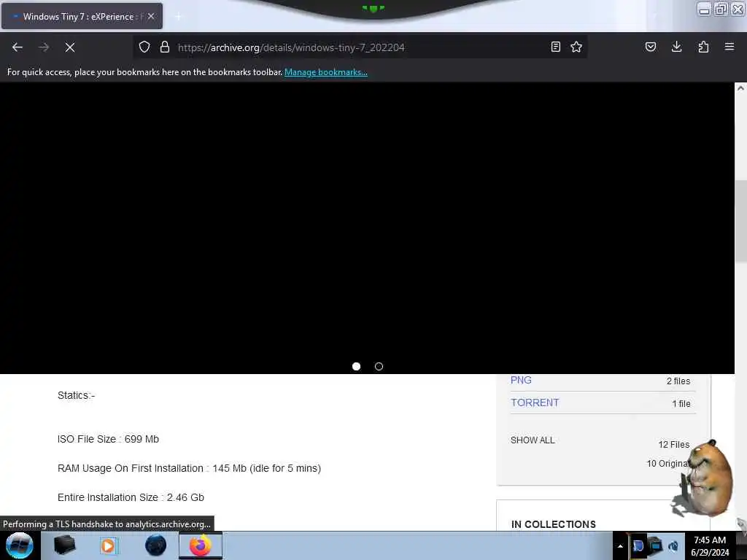Viewport: 747px width, 560px height.
Task: Launch the media player taskbar icon
Action: coord(108,545)
